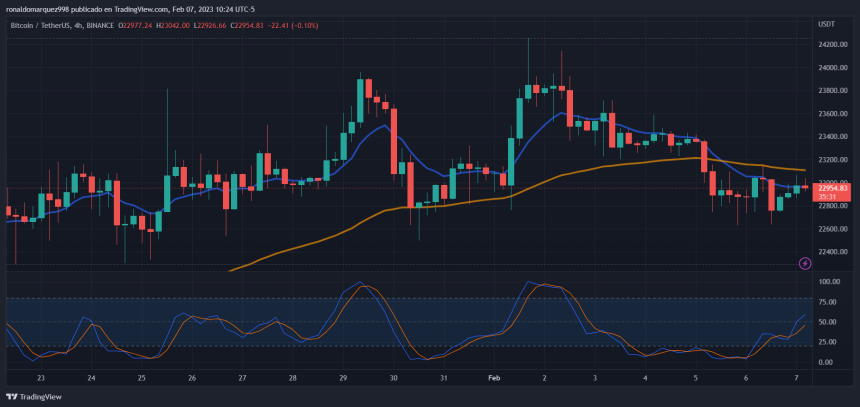This screenshot has height=407, width=860.
Task: Click the 23 date label on time axis
Action: (40, 378)
